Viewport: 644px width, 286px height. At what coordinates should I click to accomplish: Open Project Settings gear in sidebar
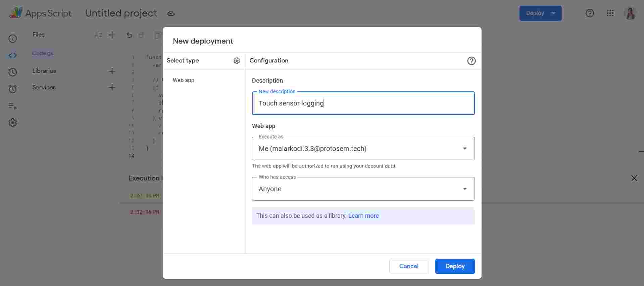coord(13,123)
